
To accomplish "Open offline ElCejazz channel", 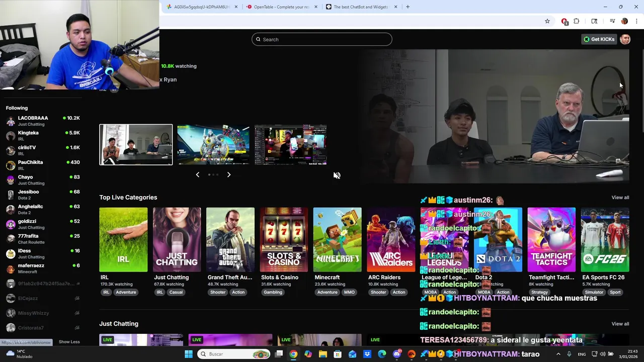I will point(43,298).
